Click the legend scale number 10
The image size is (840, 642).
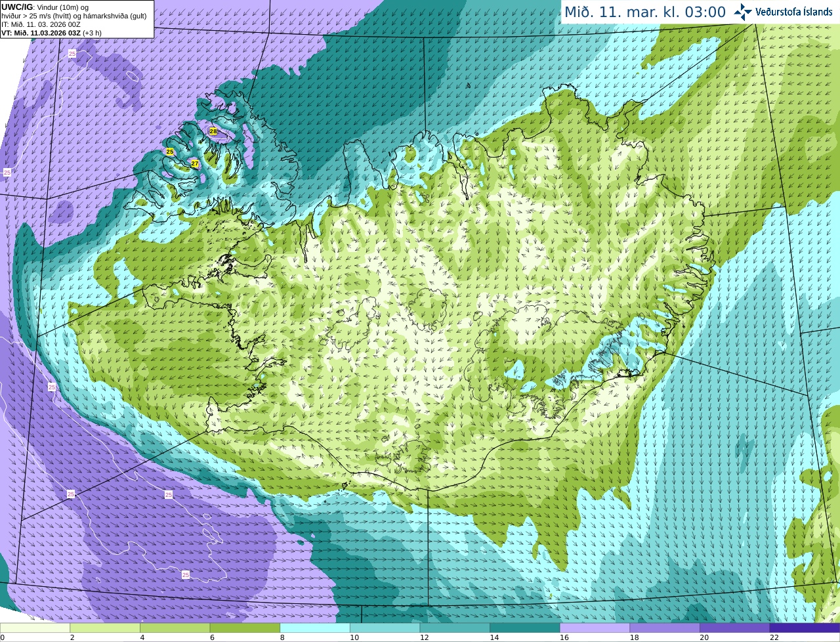[x=354, y=637]
